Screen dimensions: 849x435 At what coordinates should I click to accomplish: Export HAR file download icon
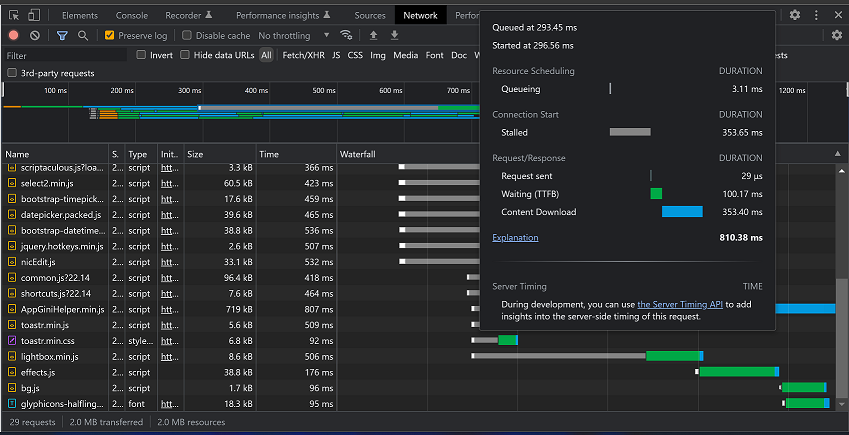[x=395, y=35]
